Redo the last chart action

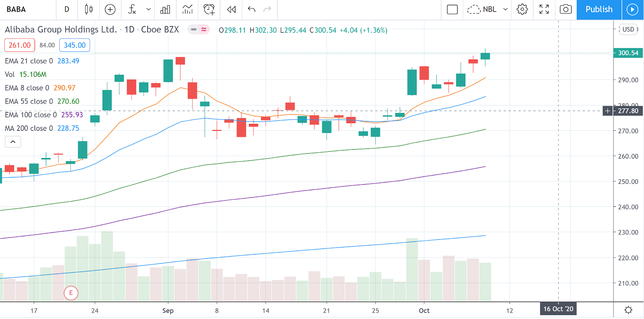tap(267, 9)
